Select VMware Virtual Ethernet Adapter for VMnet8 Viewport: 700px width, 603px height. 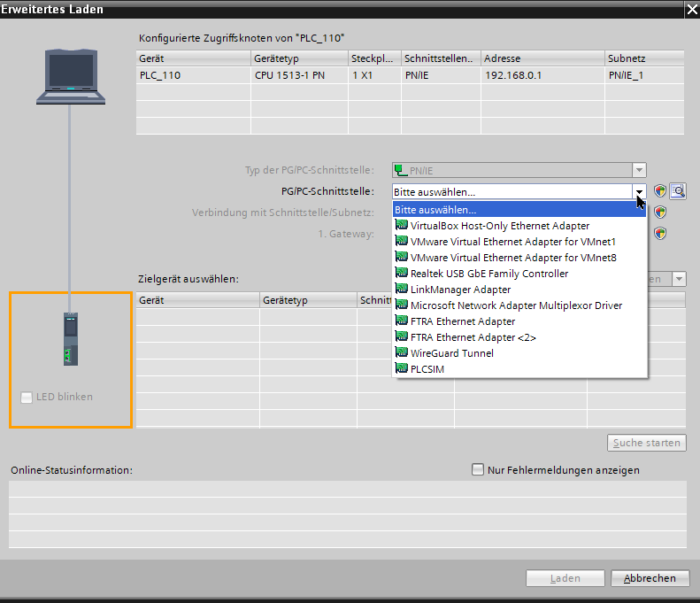(x=513, y=258)
